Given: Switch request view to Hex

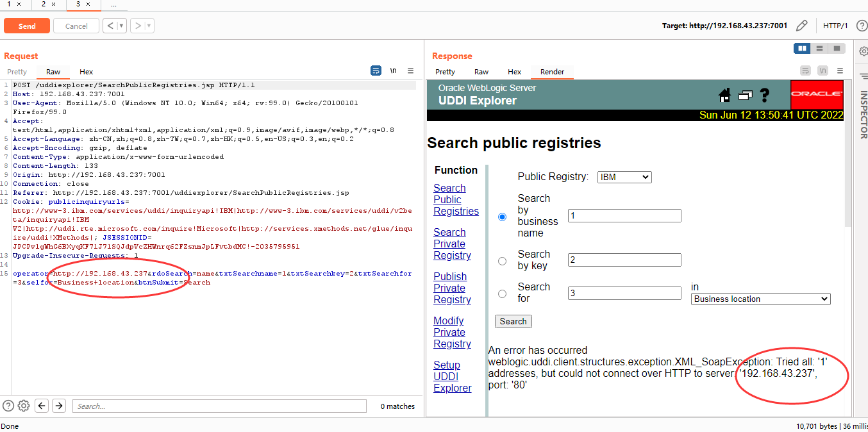Looking at the screenshot, I should click(x=87, y=72).
